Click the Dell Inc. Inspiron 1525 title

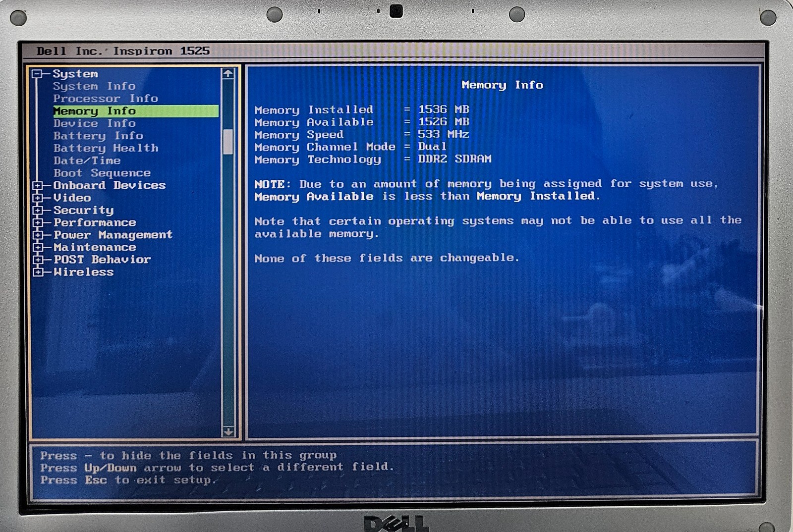coord(123,51)
